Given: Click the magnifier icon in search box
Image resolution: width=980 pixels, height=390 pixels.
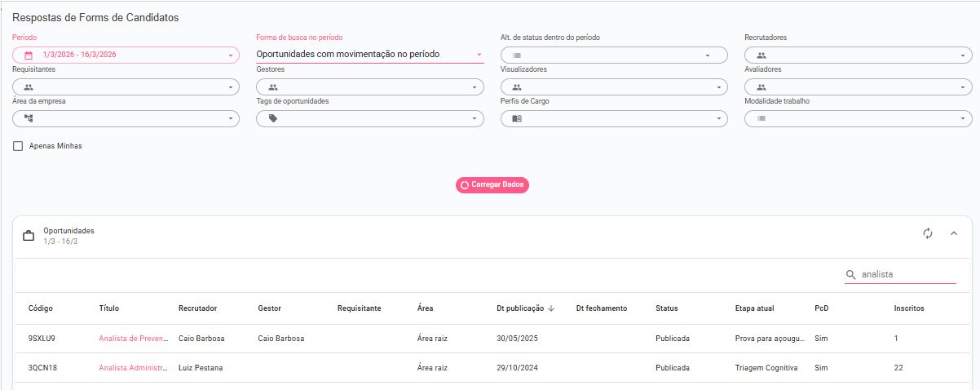Looking at the screenshot, I should (x=851, y=275).
